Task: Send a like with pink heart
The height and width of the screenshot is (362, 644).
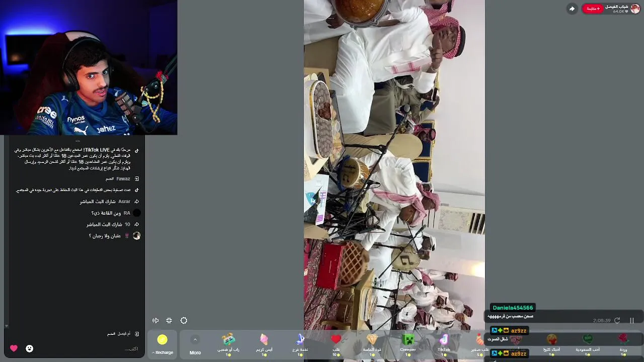Action: [14, 348]
